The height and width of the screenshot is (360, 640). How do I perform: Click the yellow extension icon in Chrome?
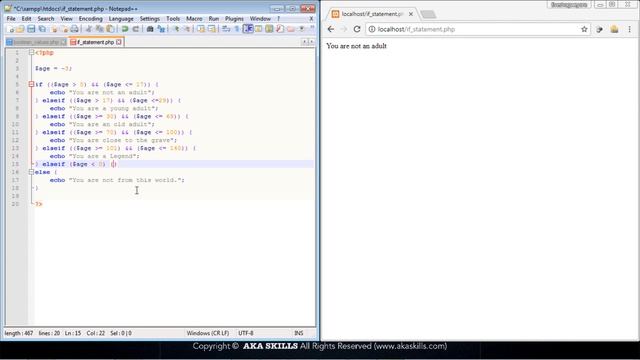(614, 29)
